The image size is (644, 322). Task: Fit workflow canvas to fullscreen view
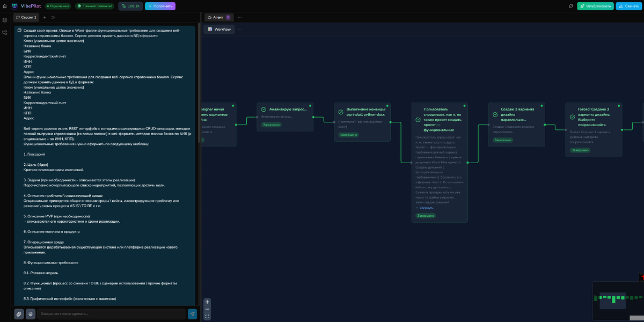pos(207,317)
